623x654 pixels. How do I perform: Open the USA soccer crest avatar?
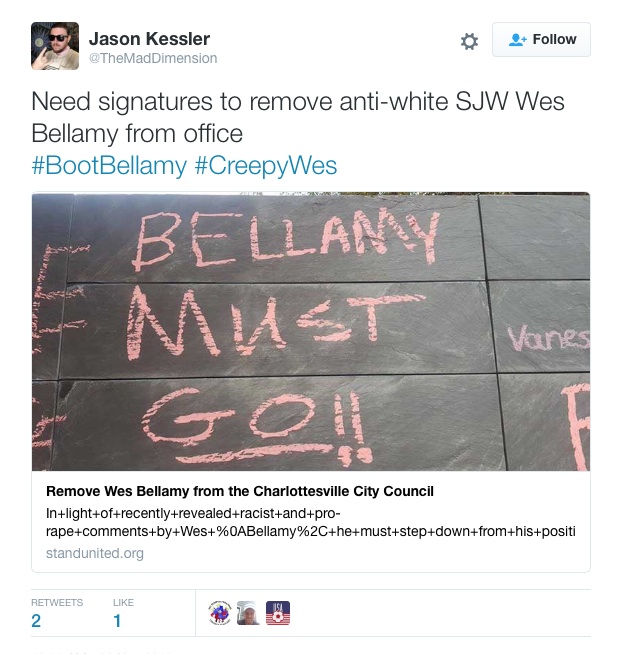click(x=278, y=613)
